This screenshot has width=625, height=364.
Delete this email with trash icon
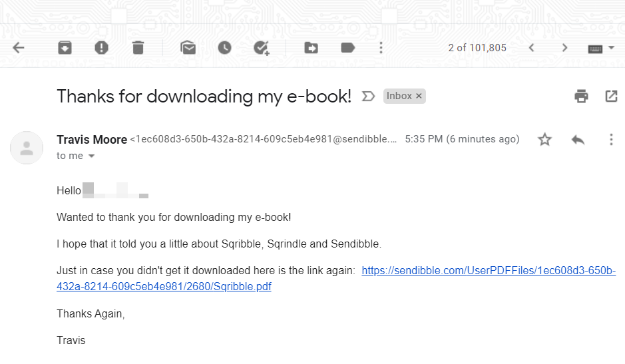pyautogui.click(x=138, y=48)
